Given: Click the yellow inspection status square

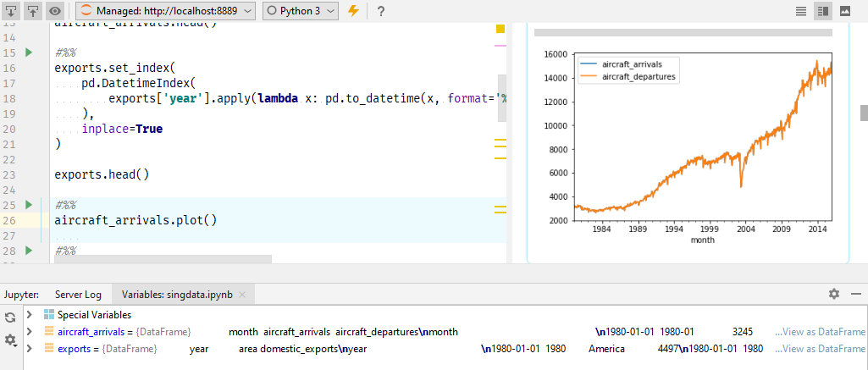Looking at the screenshot, I should coord(500,30).
